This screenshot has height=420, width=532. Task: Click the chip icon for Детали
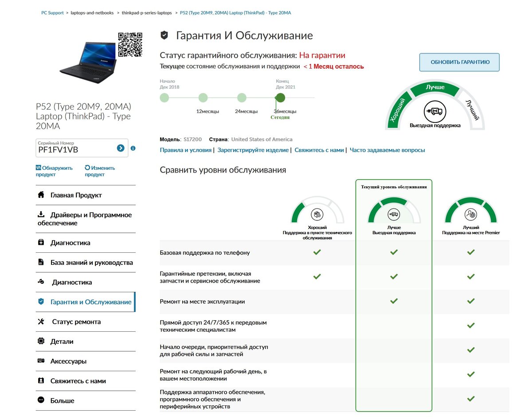pyautogui.click(x=41, y=341)
